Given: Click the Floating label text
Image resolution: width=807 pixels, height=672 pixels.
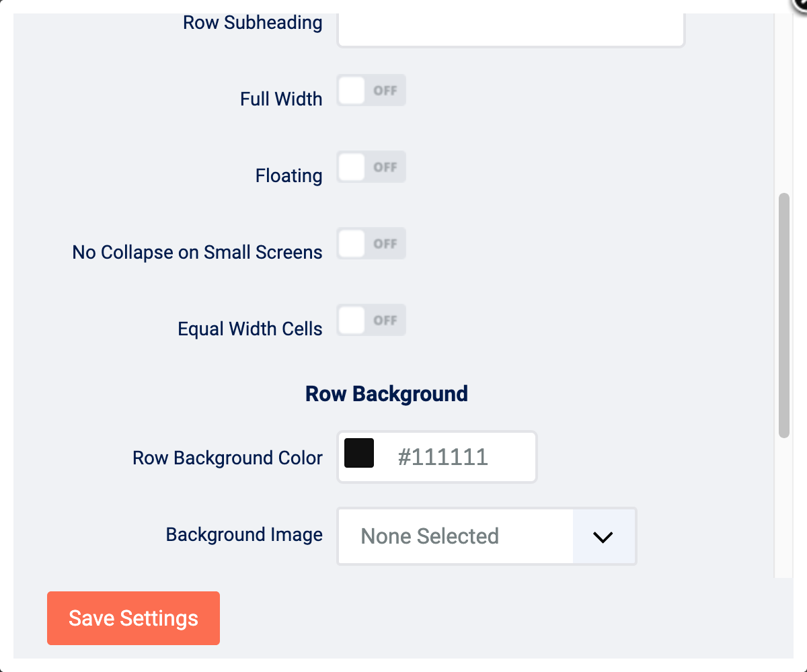Looking at the screenshot, I should click(289, 176).
